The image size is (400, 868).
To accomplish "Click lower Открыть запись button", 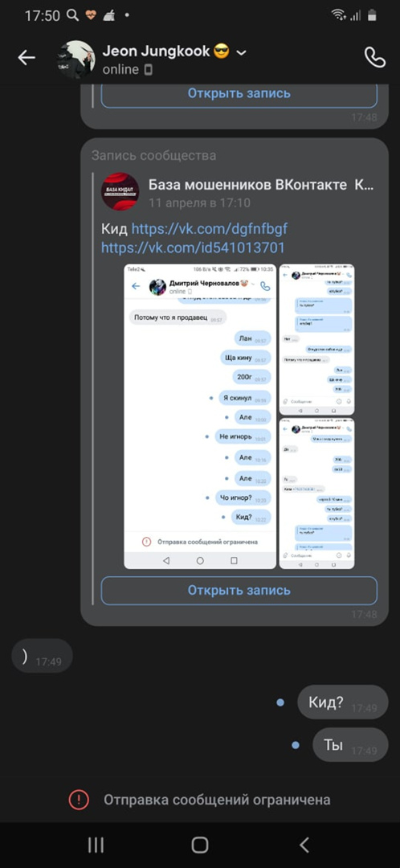I will 239,590.
